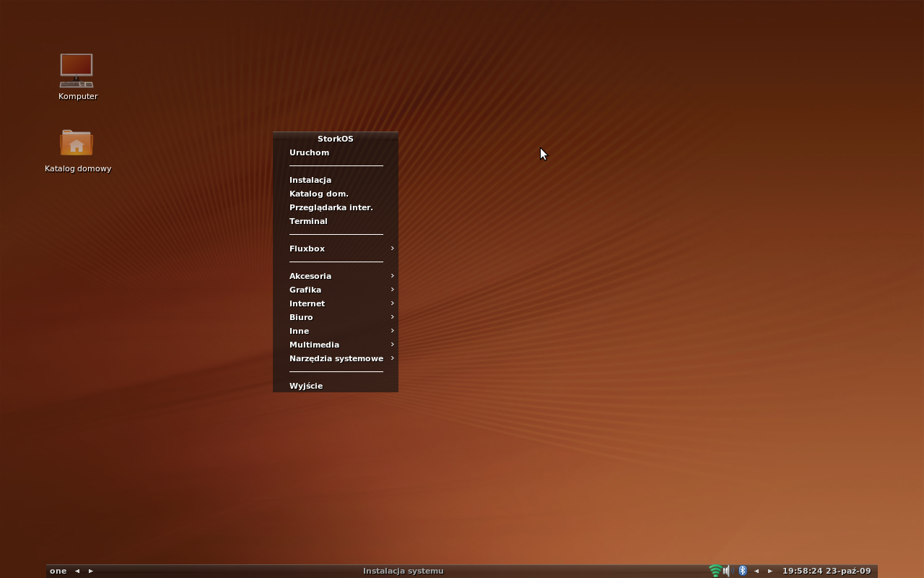Switch to next workspace arrow next to 'one'
This screenshot has width=924, height=578.
pyautogui.click(x=91, y=571)
